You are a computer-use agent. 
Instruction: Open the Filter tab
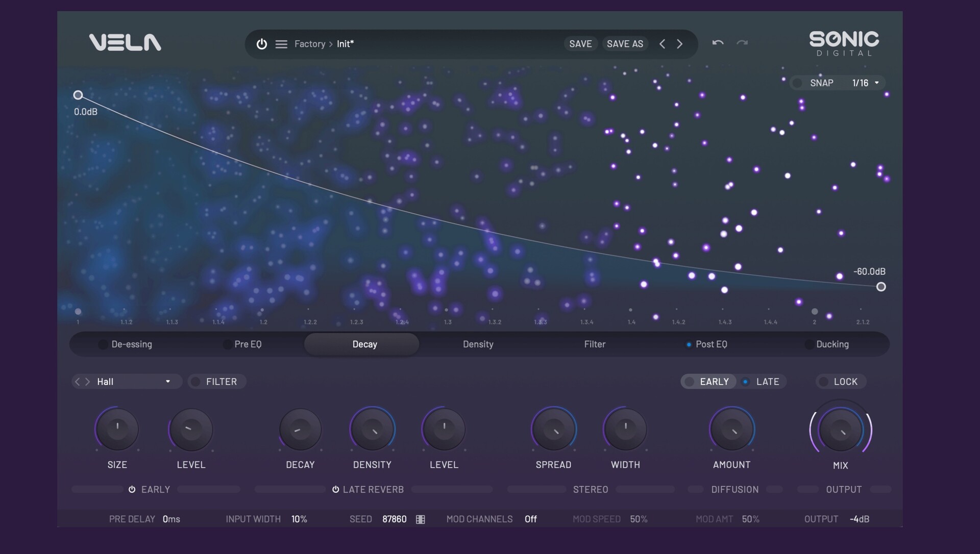[595, 344]
